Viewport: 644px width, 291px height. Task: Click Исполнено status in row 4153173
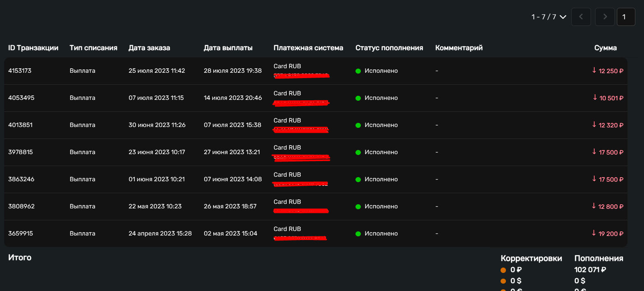(x=381, y=71)
